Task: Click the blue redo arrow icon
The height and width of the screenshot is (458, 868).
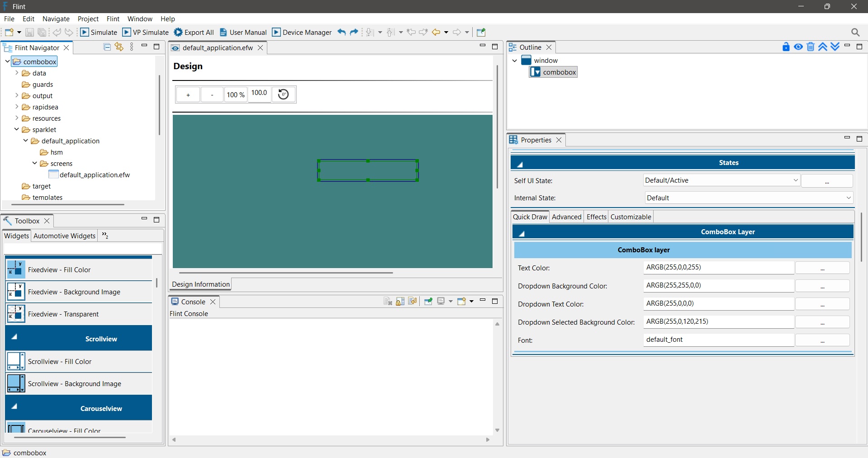Action: pos(354,32)
